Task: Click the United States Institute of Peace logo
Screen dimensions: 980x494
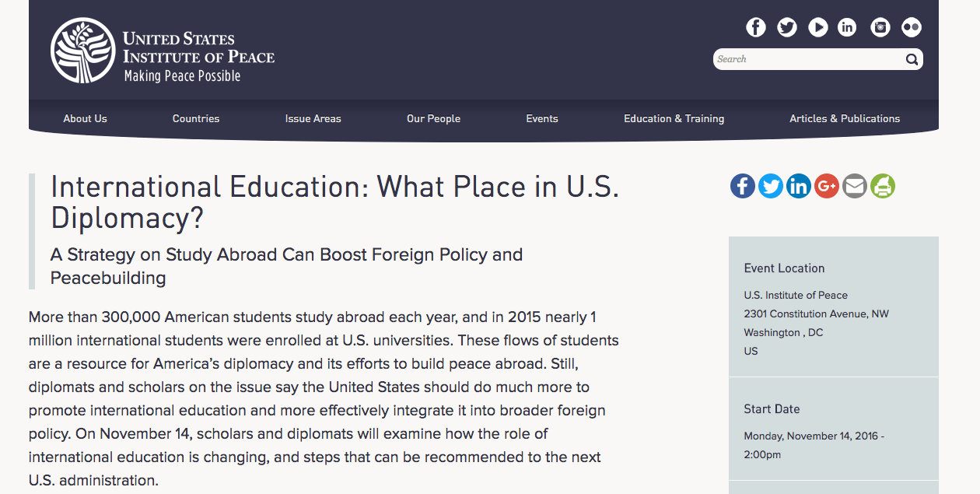Action: click(x=163, y=51)
